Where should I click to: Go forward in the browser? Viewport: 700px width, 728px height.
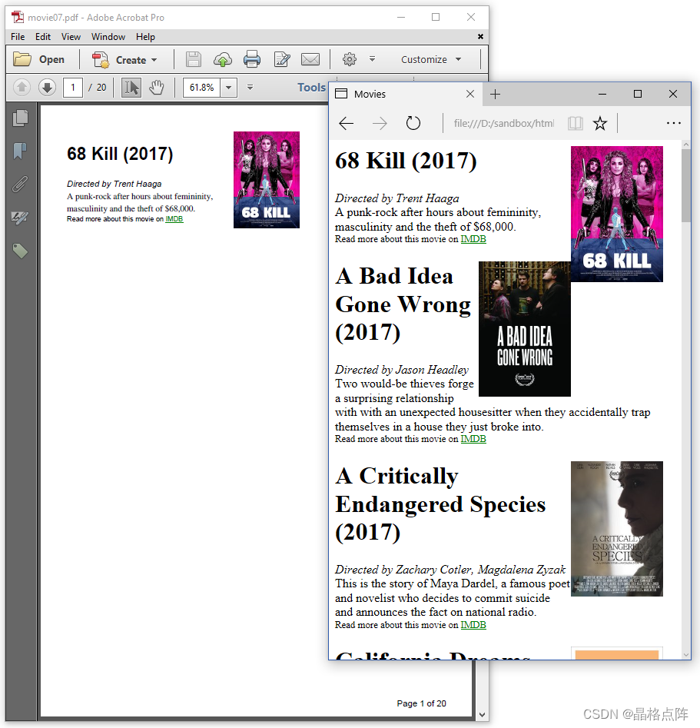(380, 123)
